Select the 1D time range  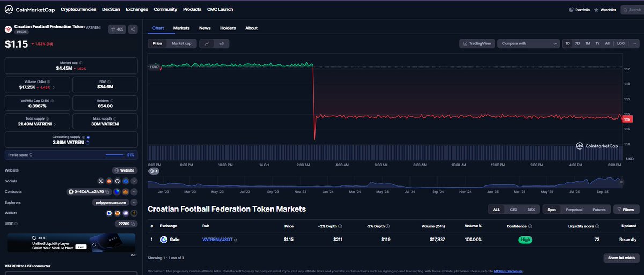(567, 43)
